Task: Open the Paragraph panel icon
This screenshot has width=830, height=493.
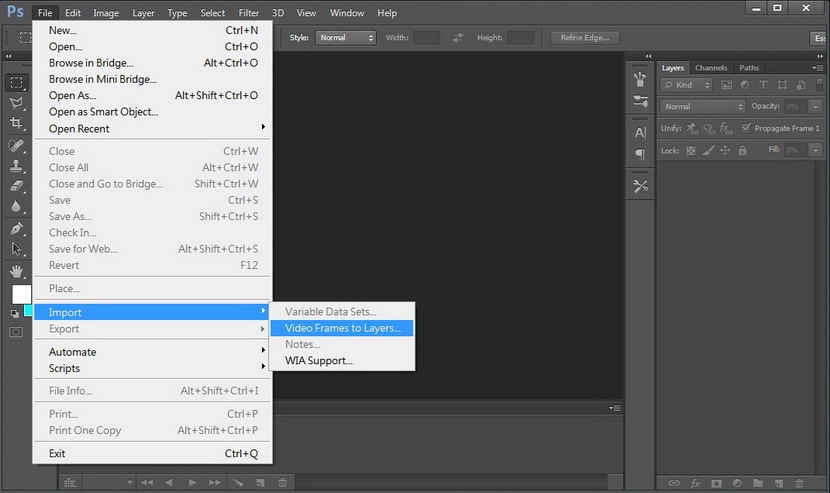Action: click(640, 154)
